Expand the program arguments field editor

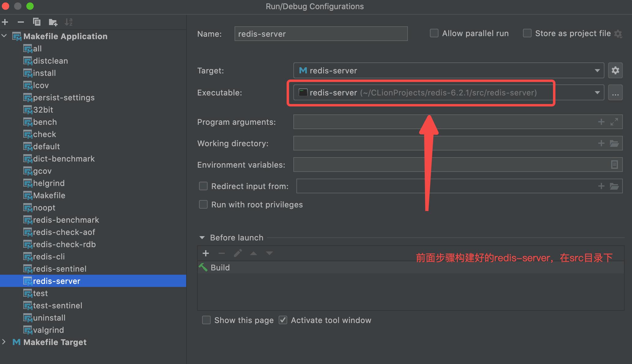pos(614,122)
